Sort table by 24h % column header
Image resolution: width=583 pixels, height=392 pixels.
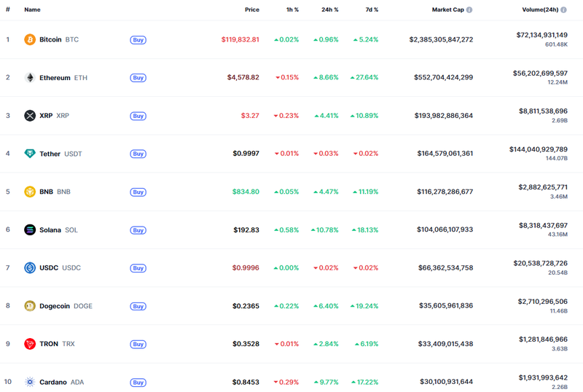[x=329, y=10]
